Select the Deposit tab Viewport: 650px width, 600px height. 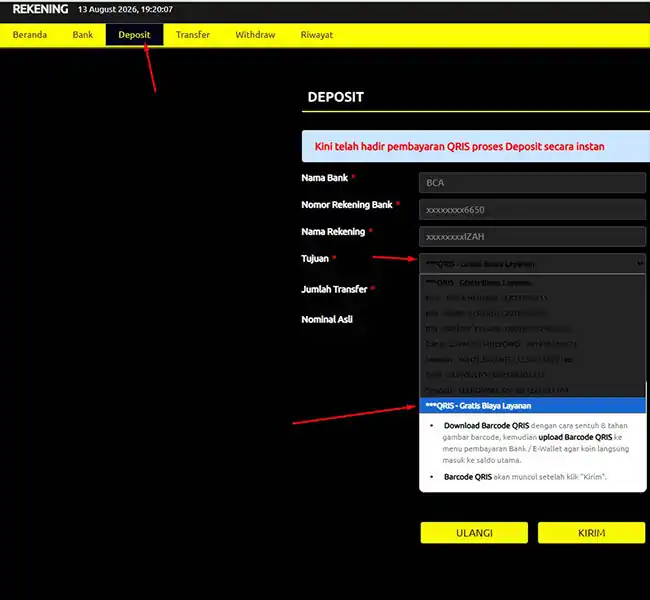click(134, 35)
